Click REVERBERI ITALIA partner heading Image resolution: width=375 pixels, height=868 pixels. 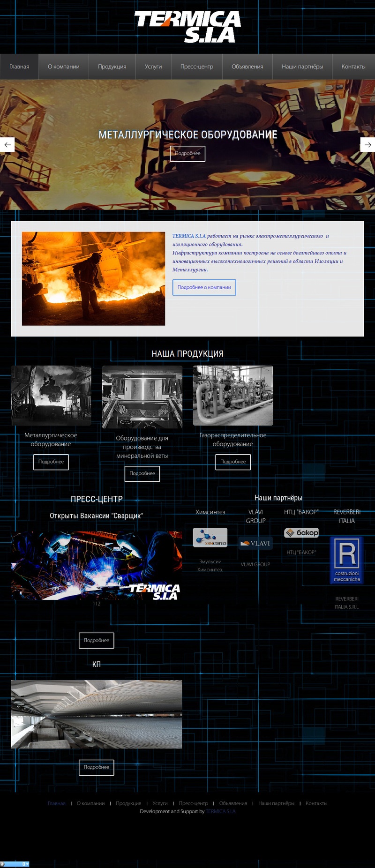pos(347,516)
